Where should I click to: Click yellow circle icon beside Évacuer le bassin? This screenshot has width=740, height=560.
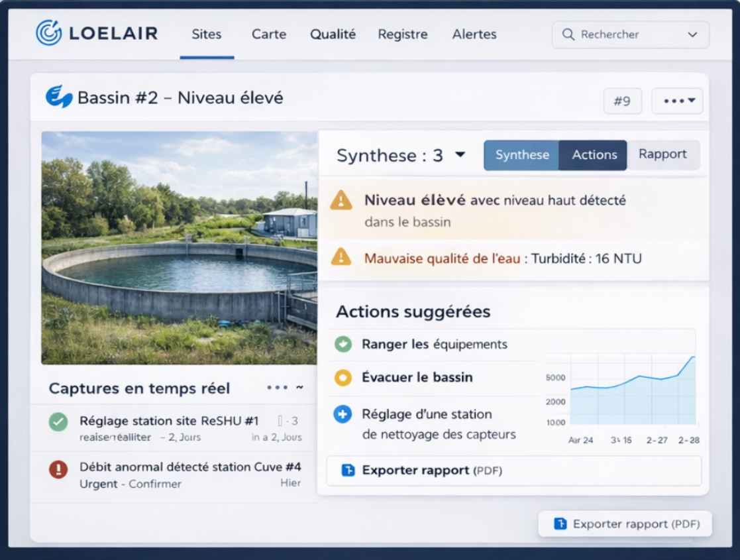pyautogui.click(x=344, y=377)
